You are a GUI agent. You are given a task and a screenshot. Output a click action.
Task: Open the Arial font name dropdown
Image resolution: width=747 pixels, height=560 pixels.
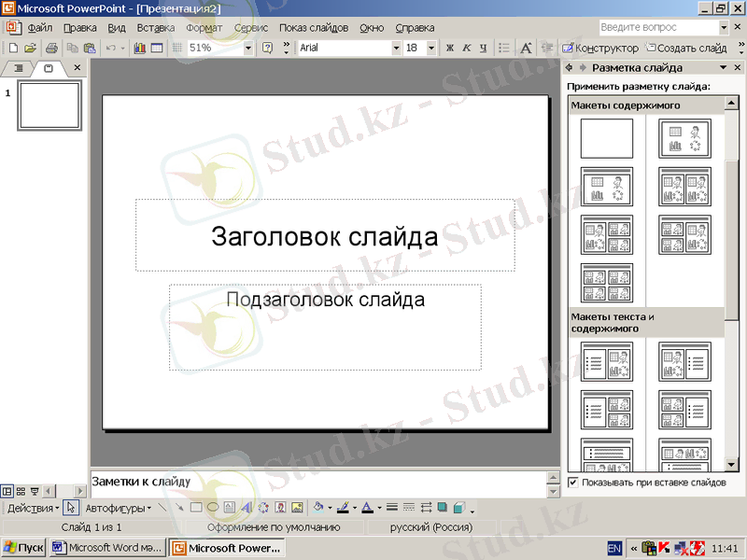point(398,48)
